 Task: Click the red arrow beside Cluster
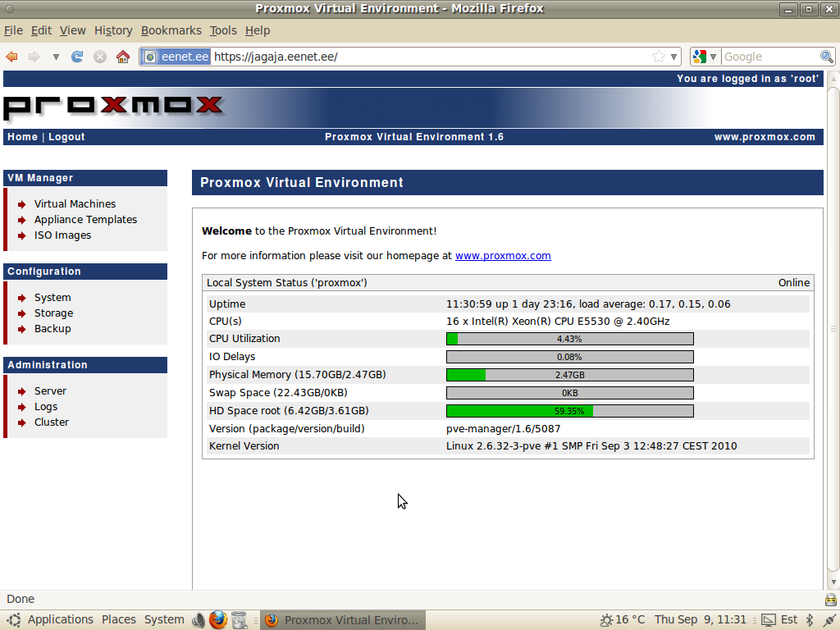pyautogui.click(x=22, y=422)
